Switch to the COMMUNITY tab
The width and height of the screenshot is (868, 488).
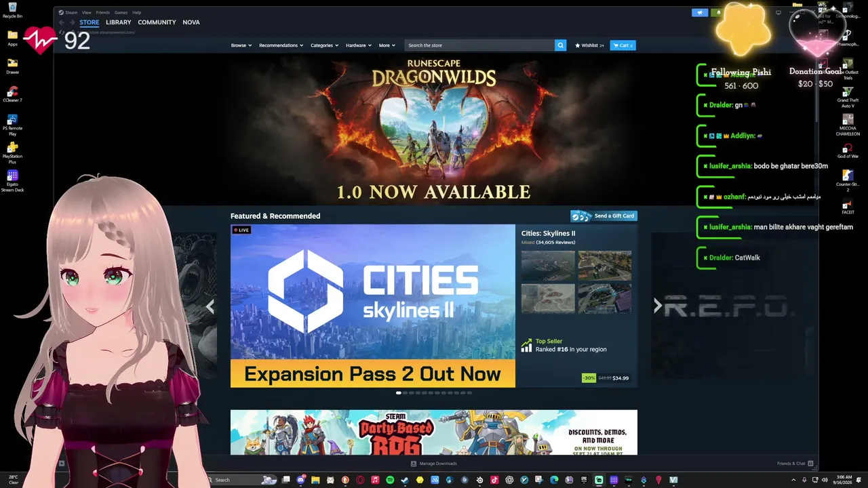157,22
